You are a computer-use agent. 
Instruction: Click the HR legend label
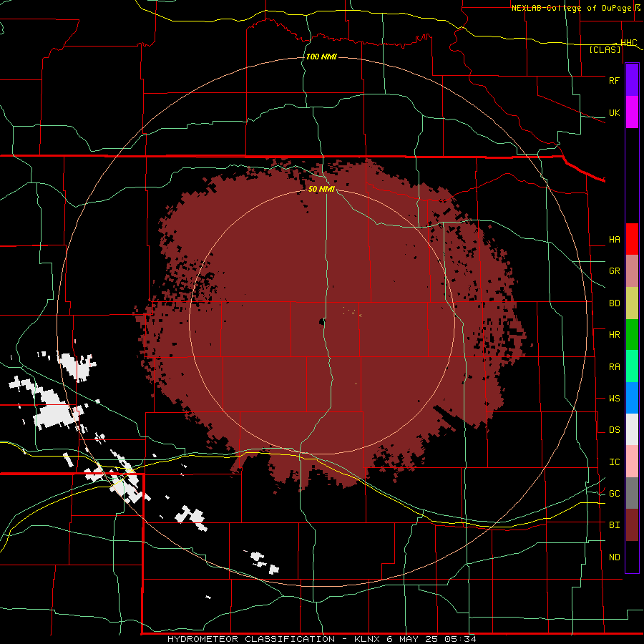pos(615,335)
